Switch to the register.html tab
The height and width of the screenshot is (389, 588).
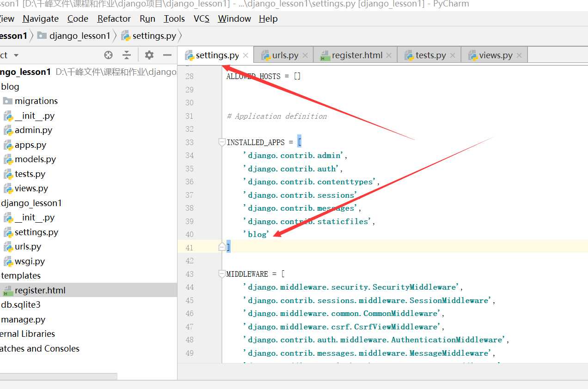pos(355,55)
